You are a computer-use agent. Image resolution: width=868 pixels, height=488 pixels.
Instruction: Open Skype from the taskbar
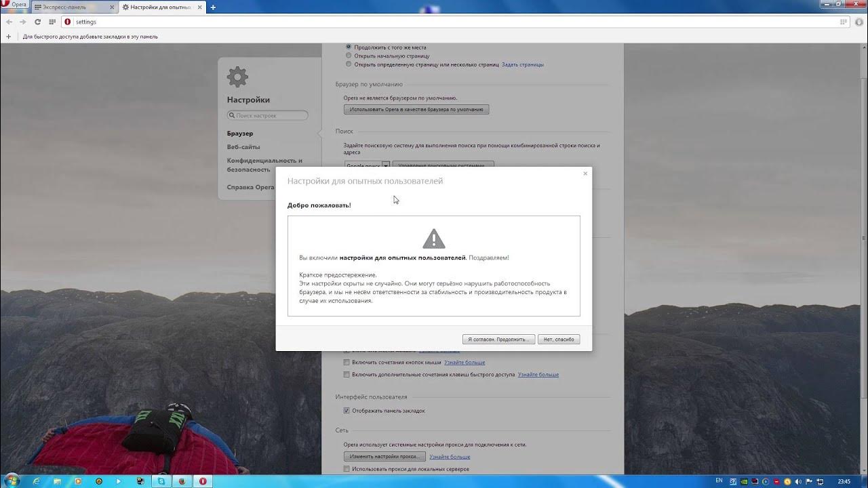click(x=161, y=481)
